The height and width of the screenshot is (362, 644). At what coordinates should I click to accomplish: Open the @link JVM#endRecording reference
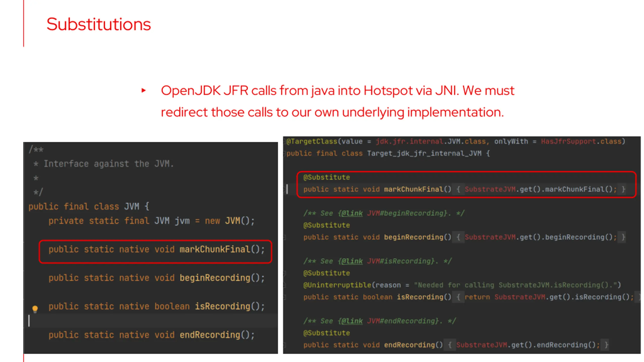point(390,321)
